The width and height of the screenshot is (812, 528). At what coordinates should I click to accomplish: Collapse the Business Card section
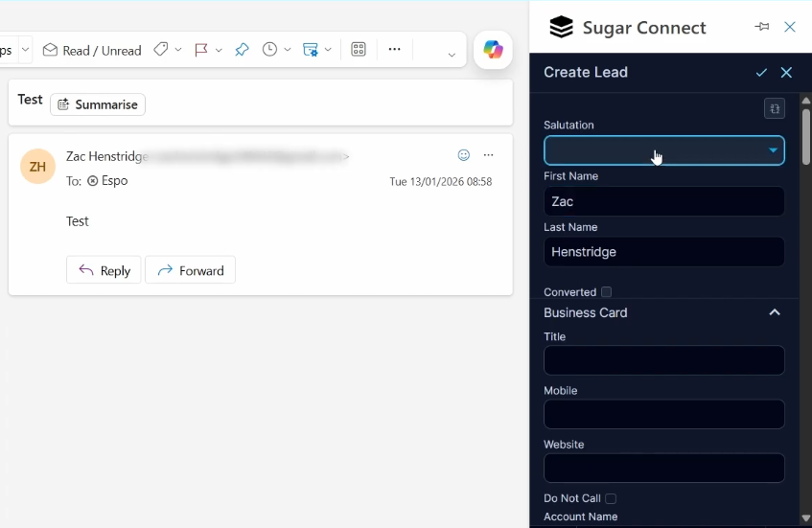(x=775, y=312)
